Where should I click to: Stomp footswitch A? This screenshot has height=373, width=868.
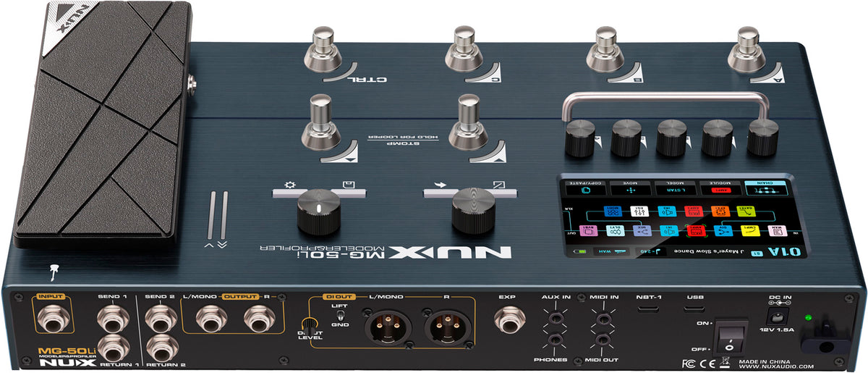pyautogui.click(x=747, y=51)
